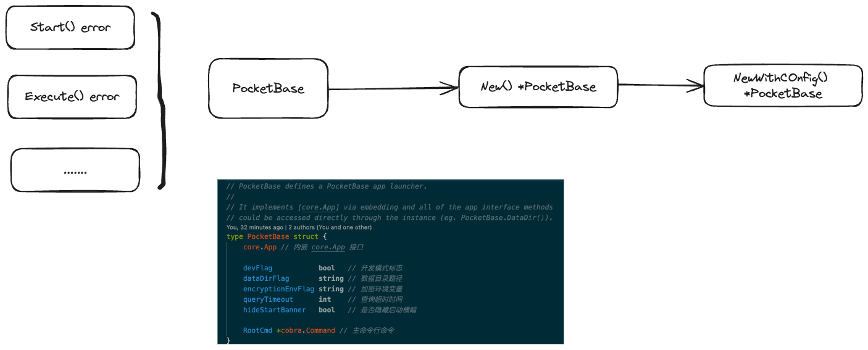Click the "bool" type of hideStartBanner
868x350 pixels.
click(x=327, y=310)
